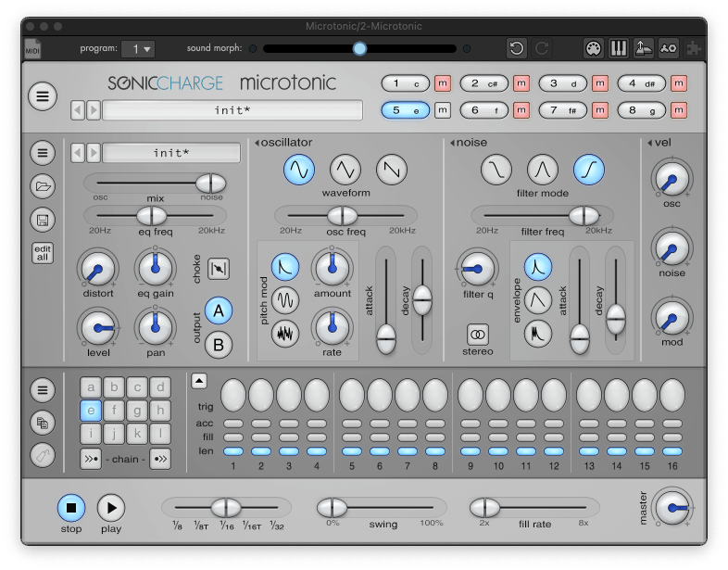The height and width of the screenshot is (570, 728).
Task: Toggle mute on channel 5
Action: pos(442,111)
